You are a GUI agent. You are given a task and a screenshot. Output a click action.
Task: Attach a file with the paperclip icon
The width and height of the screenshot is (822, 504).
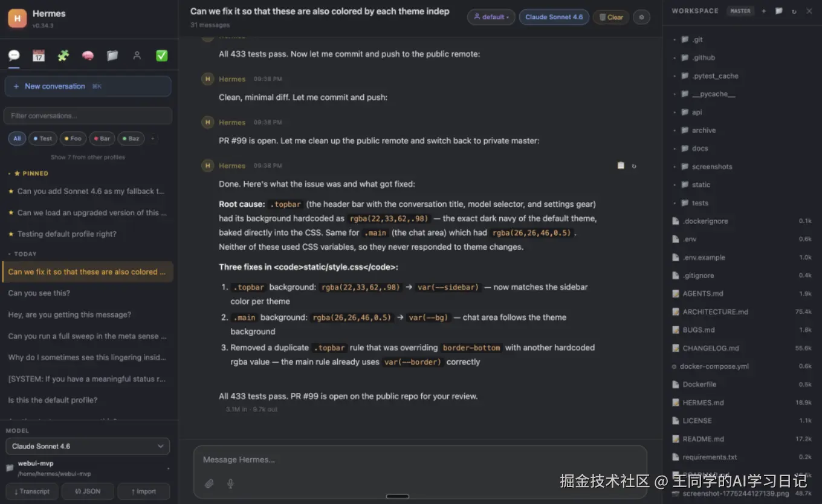pos(209,483)
